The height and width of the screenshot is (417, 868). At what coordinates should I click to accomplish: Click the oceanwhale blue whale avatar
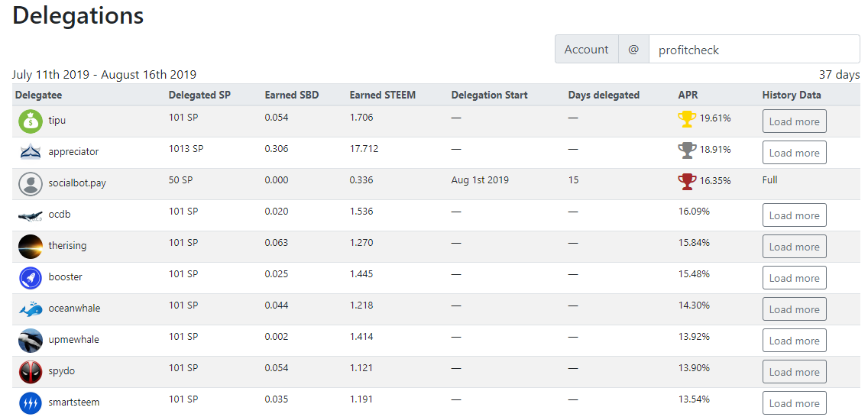(31, 309)
